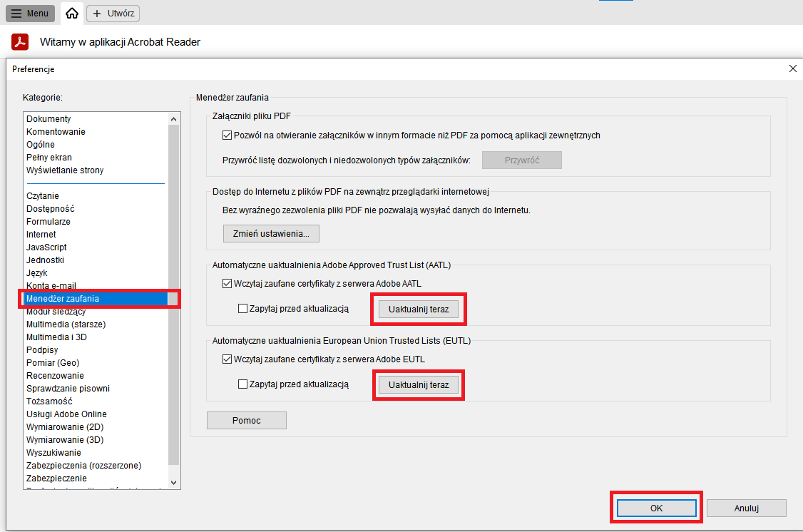Click the disabled Przywróć button
The image size is (803, 532).
[x=522, y=160]
